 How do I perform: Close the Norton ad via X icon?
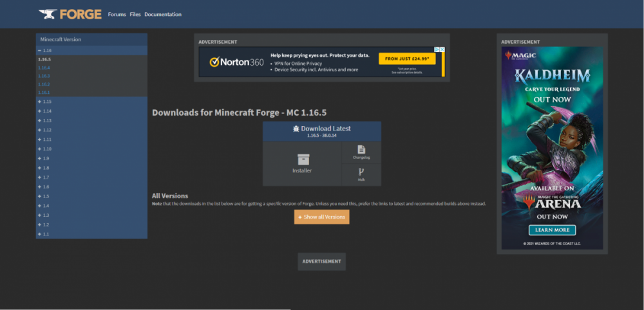[441, 50]
